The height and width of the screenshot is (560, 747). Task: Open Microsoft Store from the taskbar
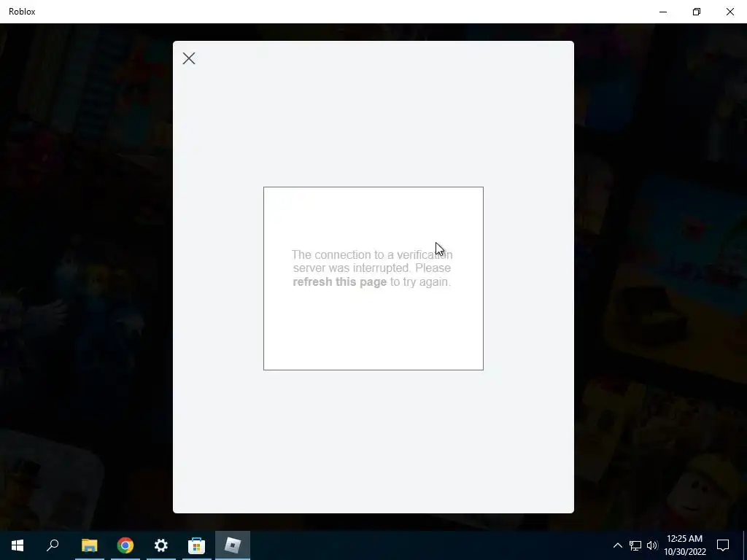click(196, 545)
